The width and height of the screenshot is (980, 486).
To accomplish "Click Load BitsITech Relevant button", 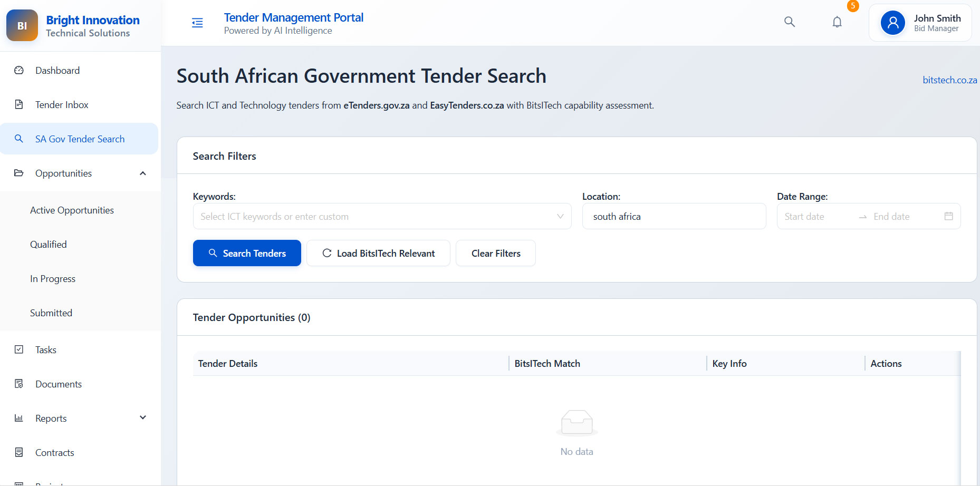I will pos(378,254).
